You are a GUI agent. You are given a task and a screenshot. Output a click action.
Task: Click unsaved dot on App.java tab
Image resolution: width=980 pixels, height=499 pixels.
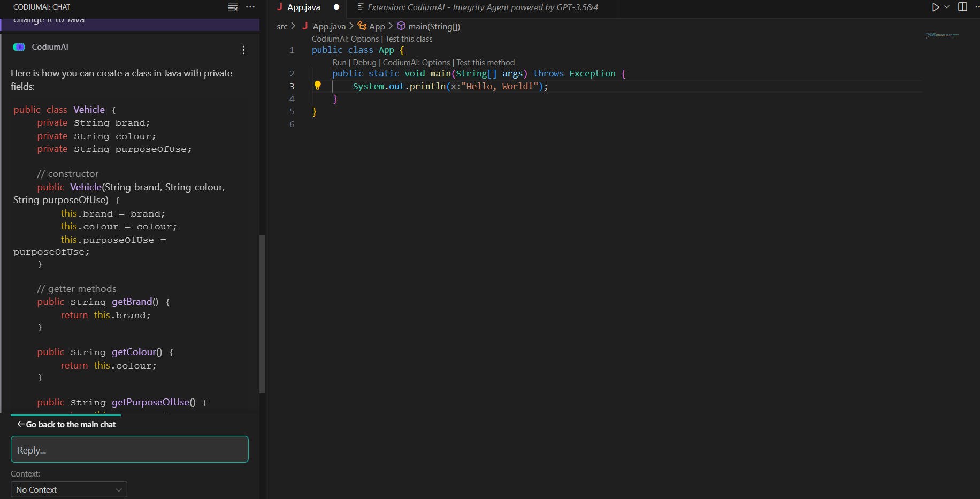tap(336, 7)
